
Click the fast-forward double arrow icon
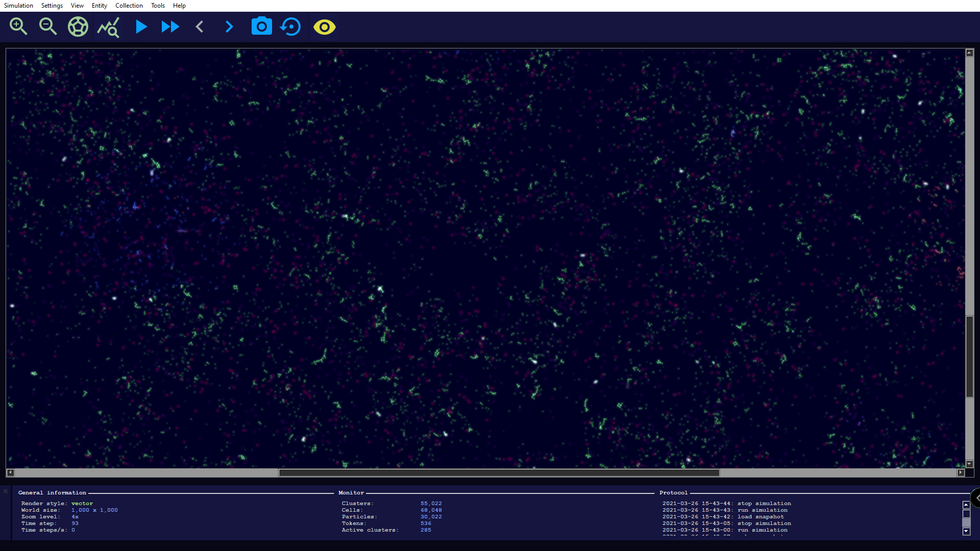(170, 27)
